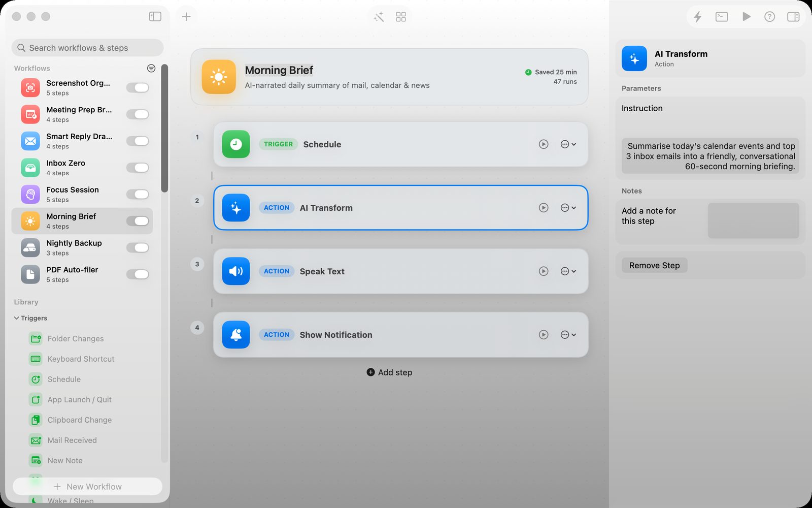Toggle the right inspector panel icon
Viewport: 812px width, 508px height.
pos(793,17)
